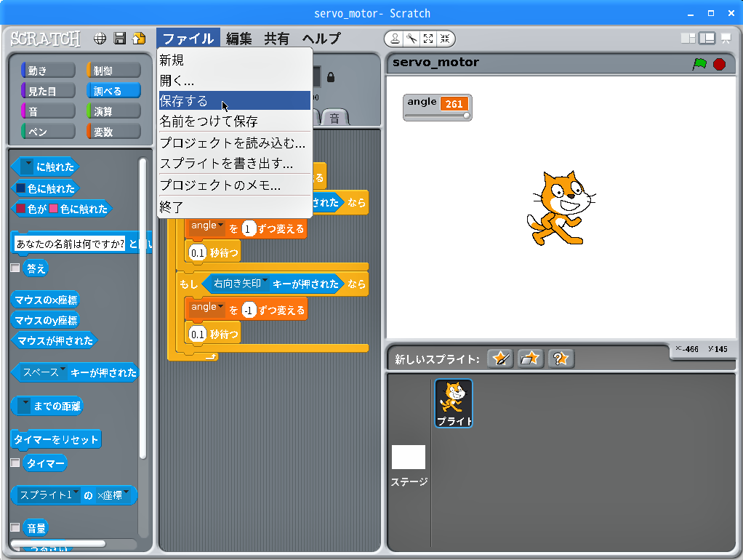Choose プロジェクトのメモ... entry
This screenshot has height=560, width=743.
tap(235, 185)
